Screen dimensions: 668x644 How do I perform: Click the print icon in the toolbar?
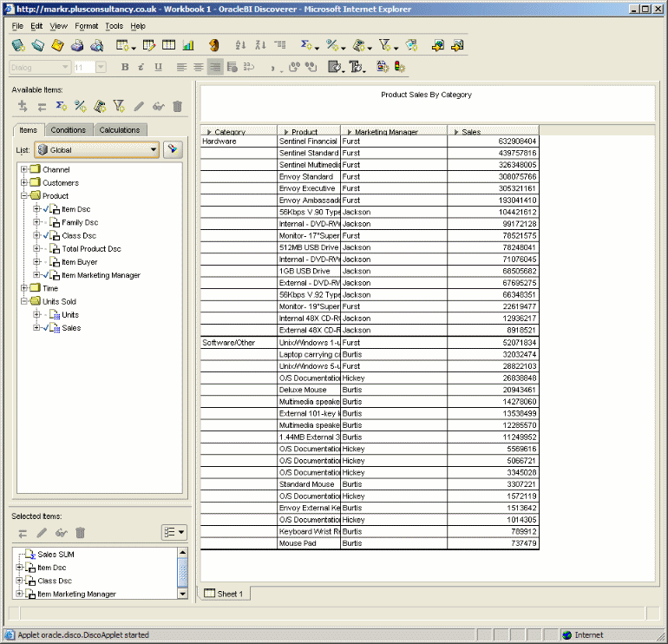77,46
